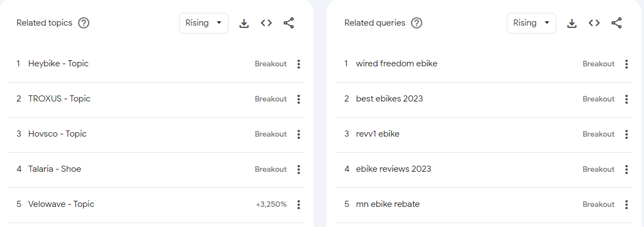The height and width of the screenshot is (227, 644).
Task: Open the TROXUS topic link
Action: coord(59,99)
